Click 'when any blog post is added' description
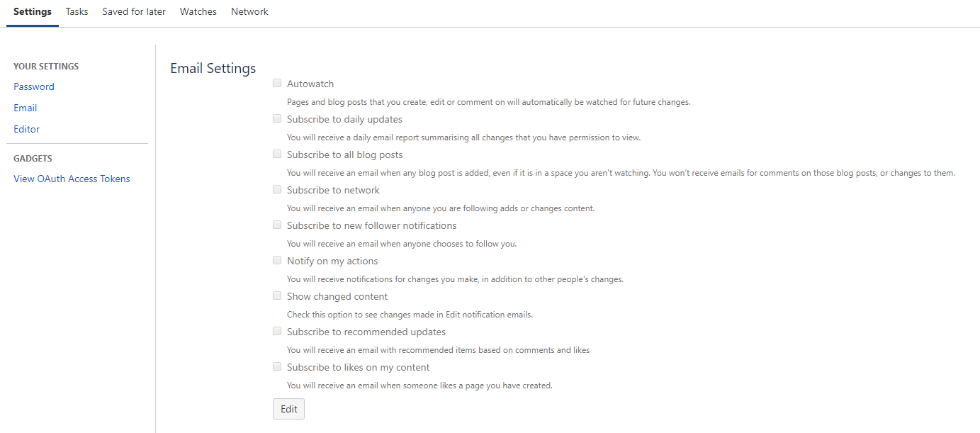This screenshot has height=433, width=980. [x=621, y=173]
